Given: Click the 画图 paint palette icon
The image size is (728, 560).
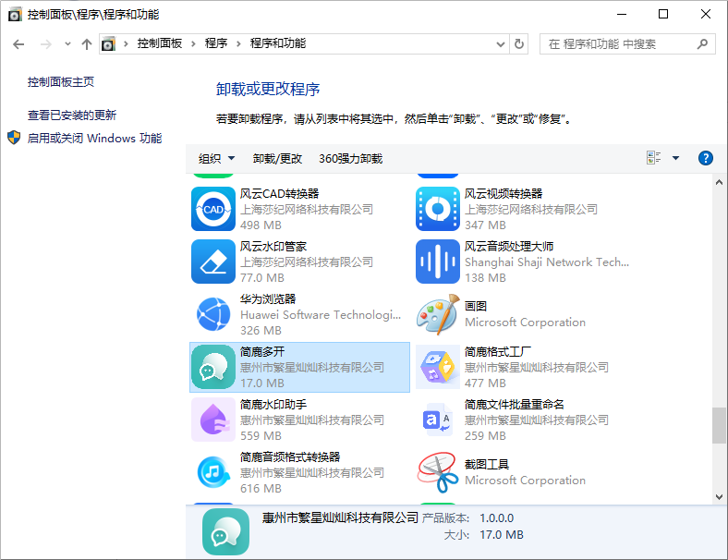Looking at the screenshot, I should tap(438, 314).
